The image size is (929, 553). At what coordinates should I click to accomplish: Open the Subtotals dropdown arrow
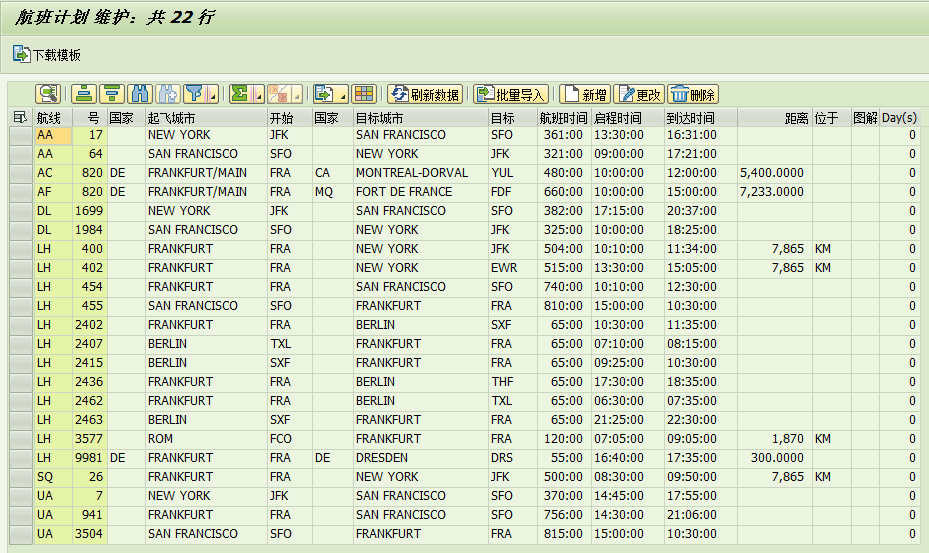coord(297,94)
